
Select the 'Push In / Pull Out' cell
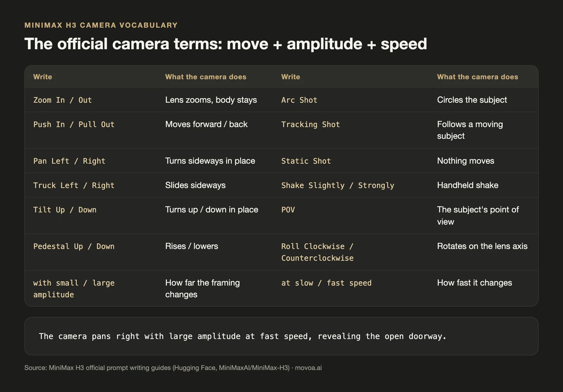pos(74,125)
